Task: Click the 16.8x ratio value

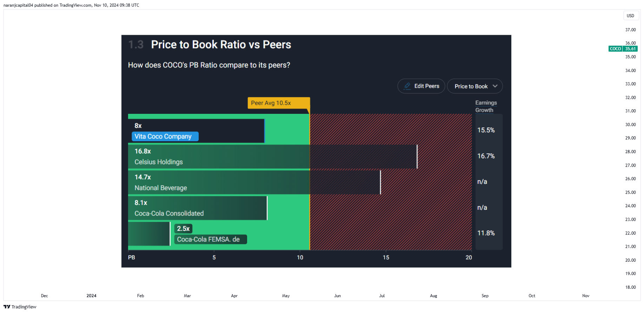Action: click(x=142, y=151)
